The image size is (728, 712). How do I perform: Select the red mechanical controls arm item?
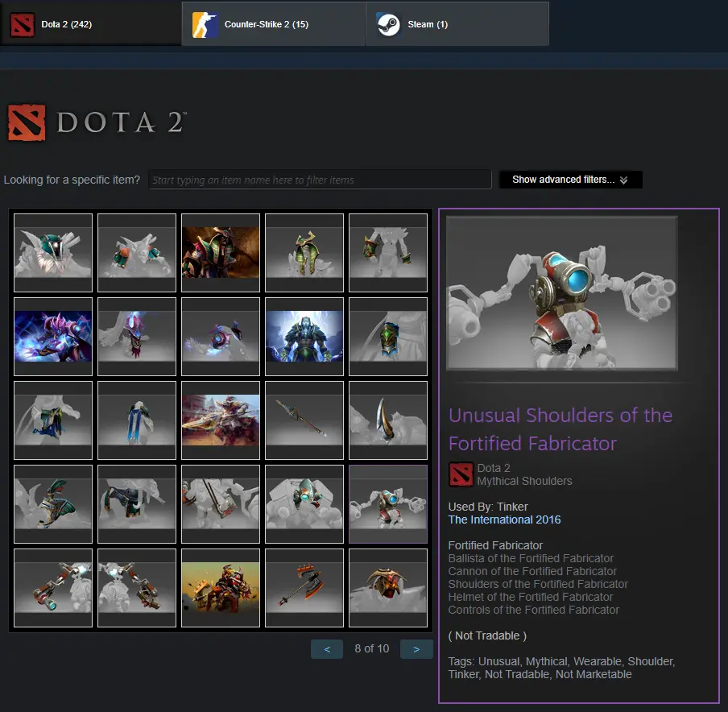[137, 588]
